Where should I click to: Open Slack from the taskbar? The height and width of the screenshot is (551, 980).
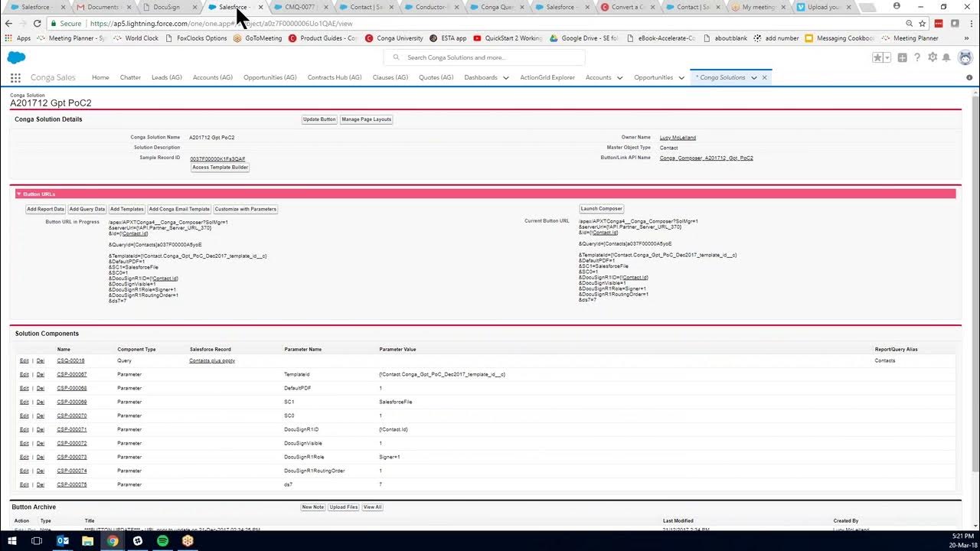pyautogui.click(x=138, y=540)
